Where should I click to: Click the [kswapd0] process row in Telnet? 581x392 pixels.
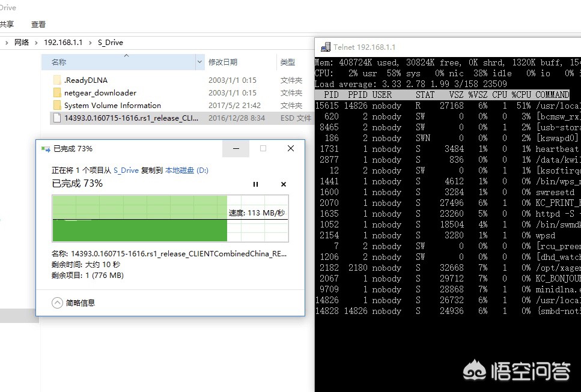(x=448, y=138)
